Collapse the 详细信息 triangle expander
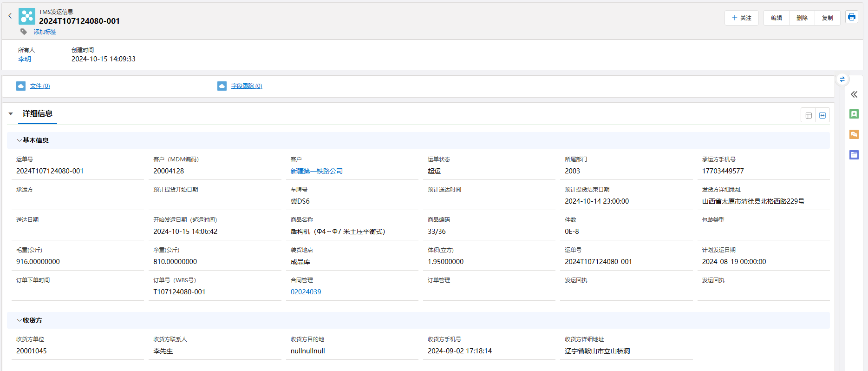 (x=11, y=114)
